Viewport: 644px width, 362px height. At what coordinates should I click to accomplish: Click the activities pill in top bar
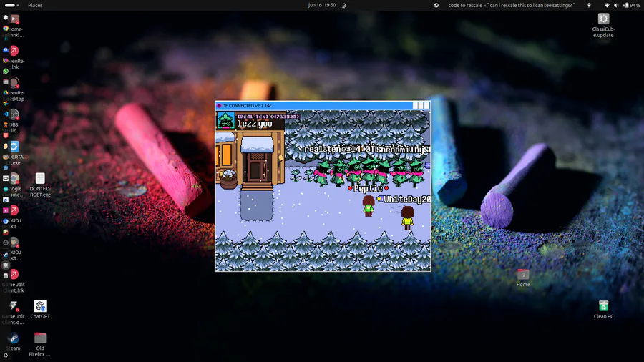click(11, 5)
